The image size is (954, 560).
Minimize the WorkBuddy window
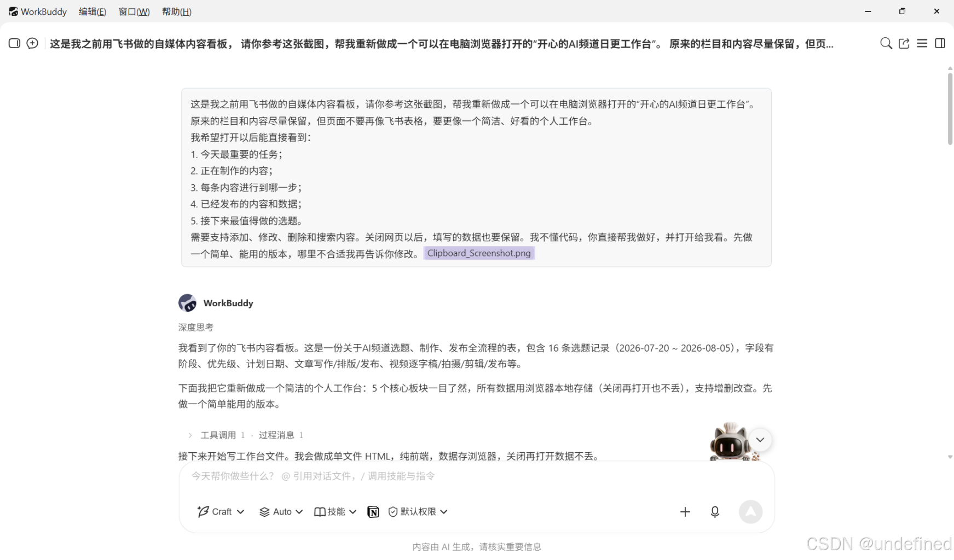tap(868, 11)
